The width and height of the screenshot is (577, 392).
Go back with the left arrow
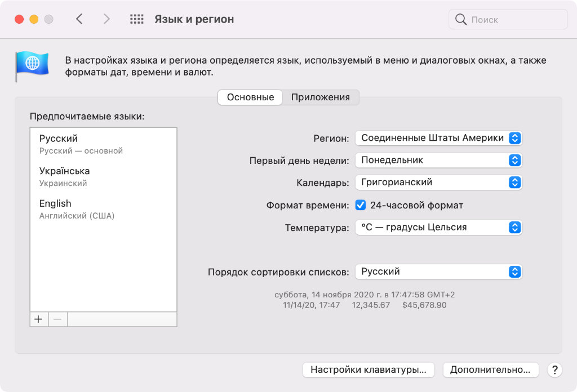coord(79,19)
